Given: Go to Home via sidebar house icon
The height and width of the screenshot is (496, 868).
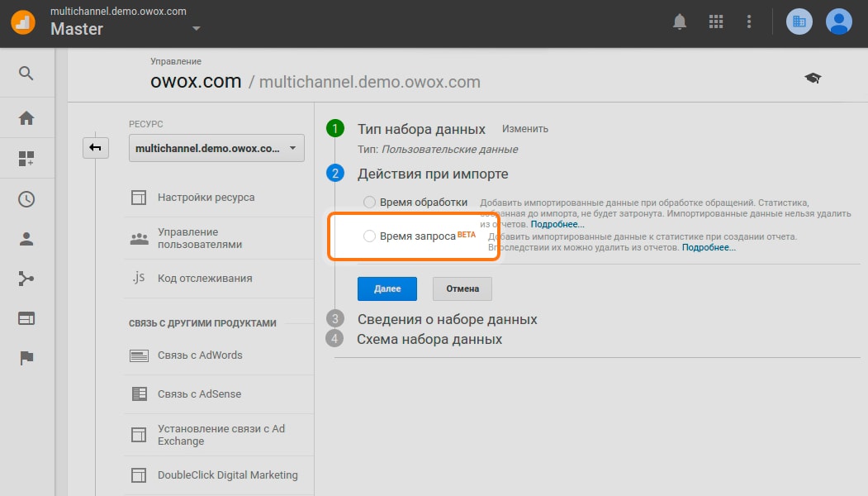Looking at the screenshot, I should pos(26,118).
